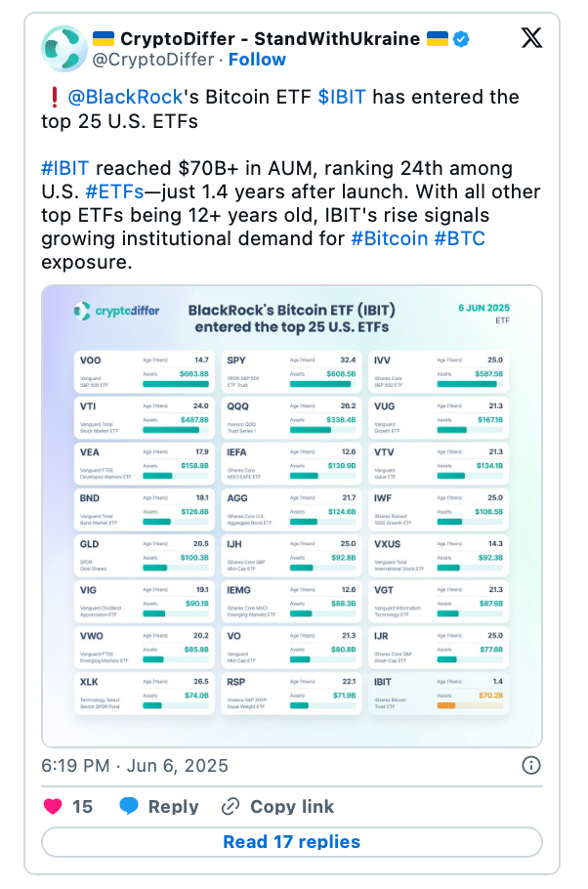
Task: Open the X logo icon
Action: point(531,38)
